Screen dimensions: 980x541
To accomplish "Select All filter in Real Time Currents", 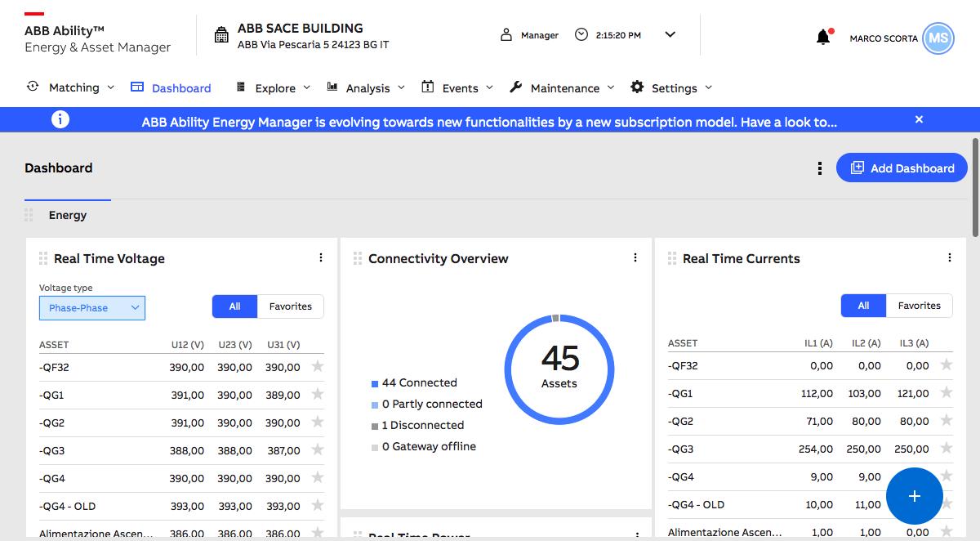I will tap(863, 306).
